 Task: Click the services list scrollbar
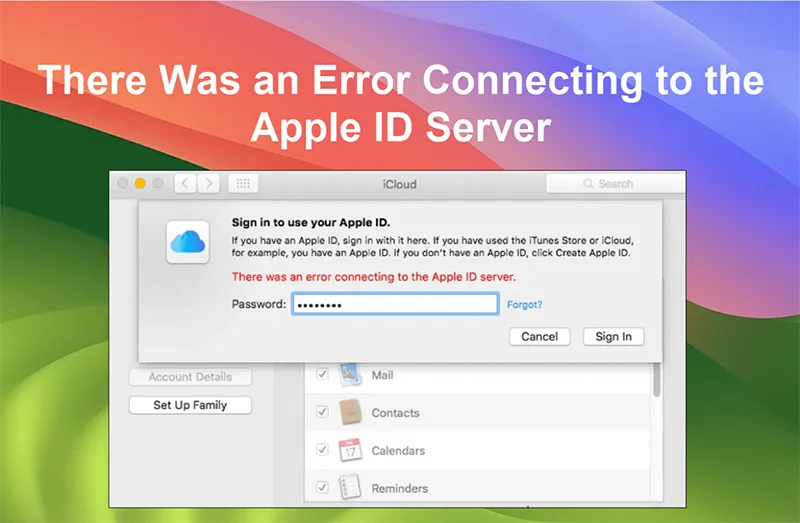(657, 380)
